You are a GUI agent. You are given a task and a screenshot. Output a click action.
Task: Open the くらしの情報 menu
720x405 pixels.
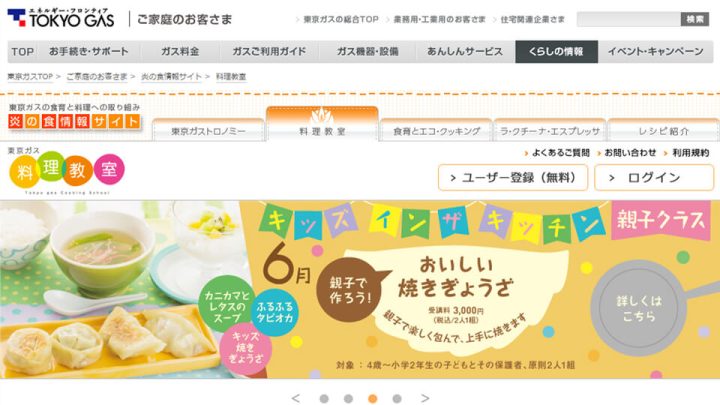pyautogui.click(x=557, y=51)
